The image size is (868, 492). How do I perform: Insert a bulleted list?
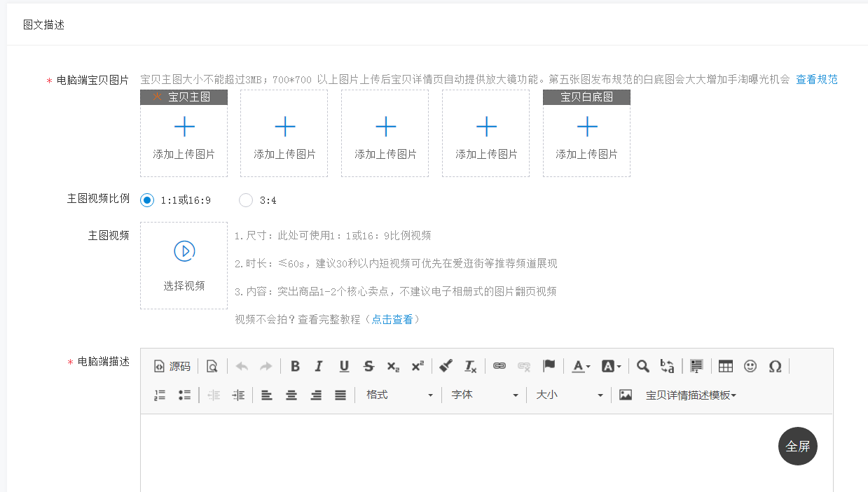pos(184,395)
